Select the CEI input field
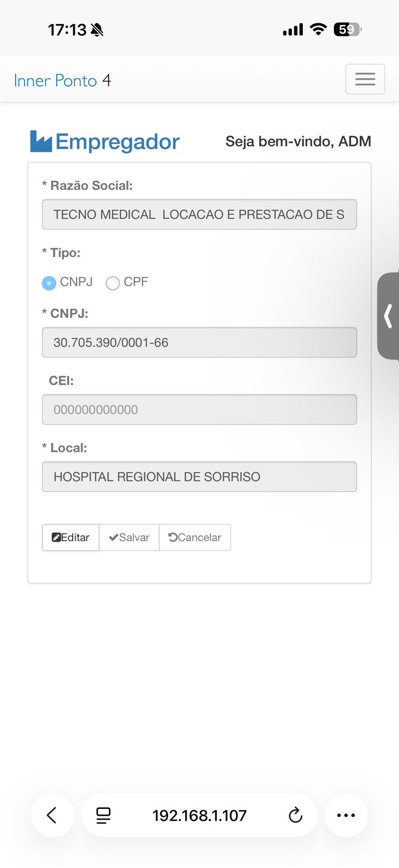The image size is (399, 868). [199, 410]
